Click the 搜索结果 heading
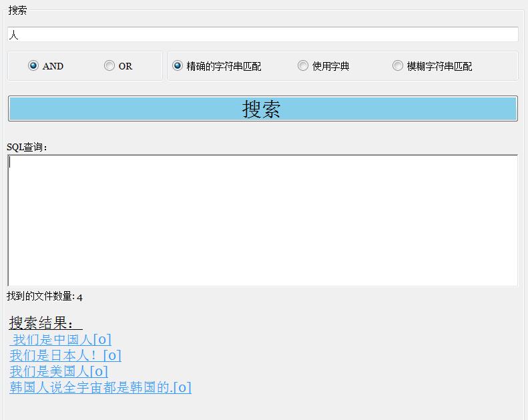 (45, 323)
